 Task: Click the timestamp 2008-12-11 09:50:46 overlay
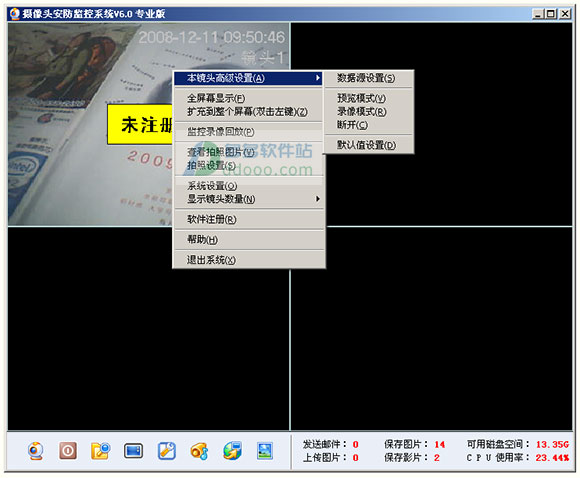coord(212,37)
